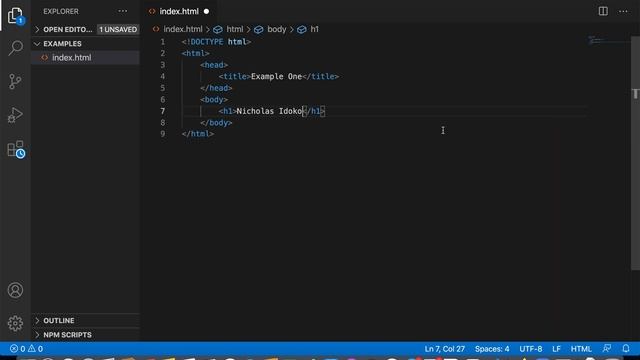640x360 pixels.
Task: Click HTML language mode selector
Action: [581, 349]
